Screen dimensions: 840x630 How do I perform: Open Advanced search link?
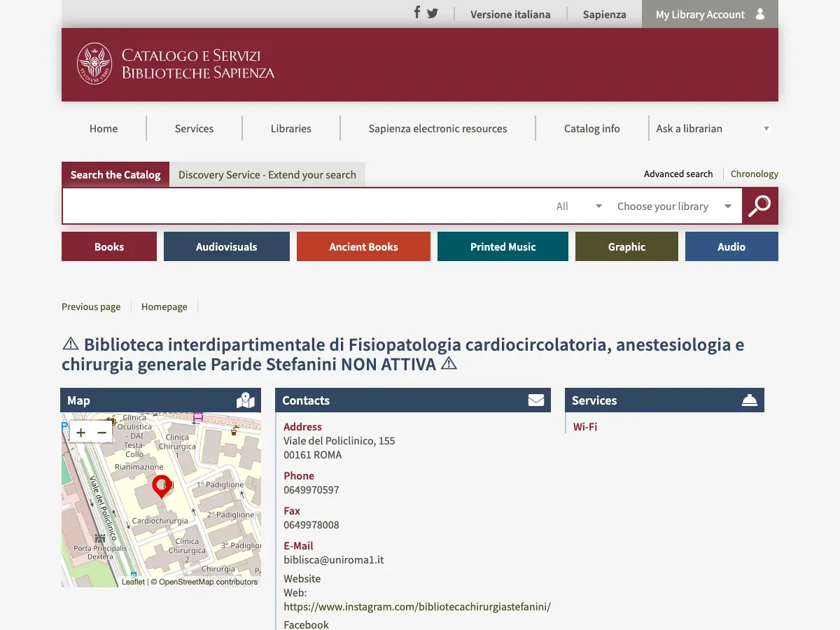tap(678, 174)
